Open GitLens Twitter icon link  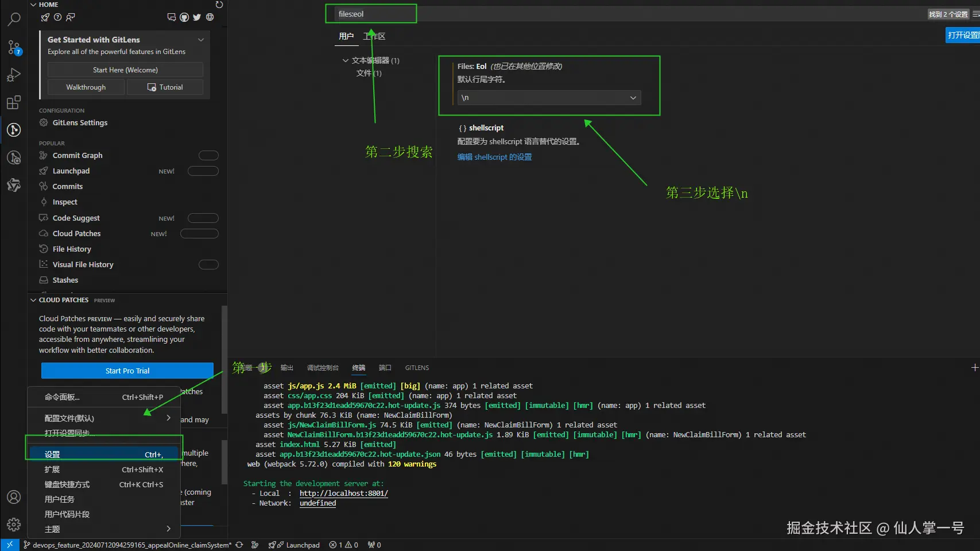197,17
